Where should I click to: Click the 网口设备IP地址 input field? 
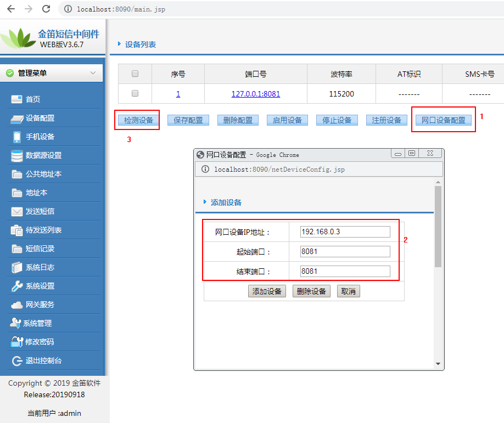coord(345,232)
